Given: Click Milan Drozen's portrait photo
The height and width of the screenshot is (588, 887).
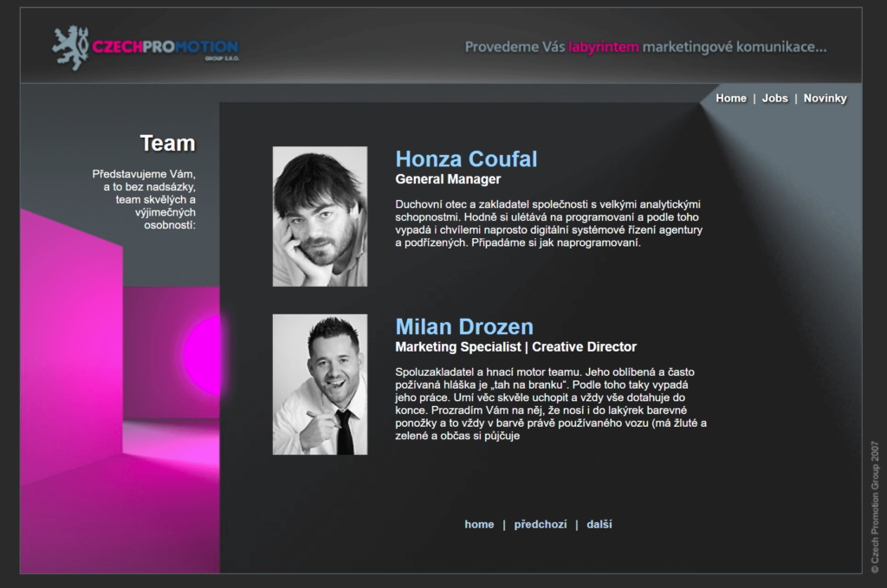Looking at the screenshot, I should click(320, 384).
